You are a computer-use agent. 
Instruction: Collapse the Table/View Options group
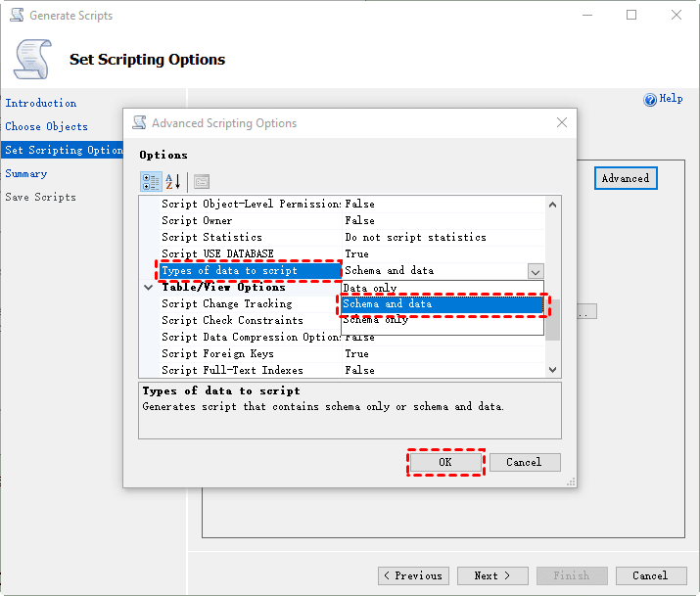point(149,288)
